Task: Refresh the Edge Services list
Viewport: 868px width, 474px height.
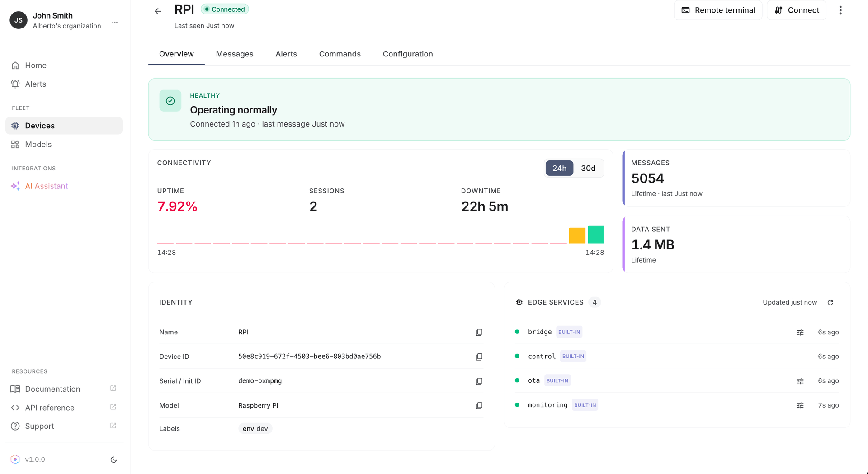Action: (830, 302)
